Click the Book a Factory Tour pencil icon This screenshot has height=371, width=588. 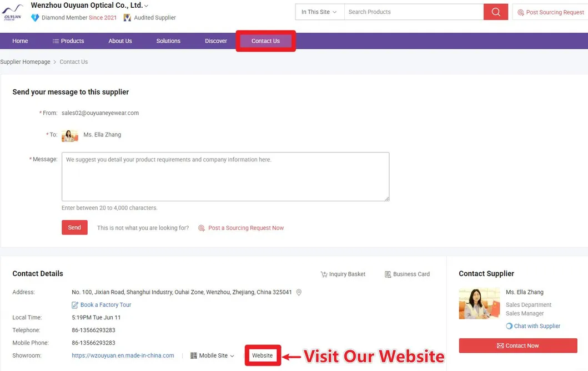click(75, 305)
